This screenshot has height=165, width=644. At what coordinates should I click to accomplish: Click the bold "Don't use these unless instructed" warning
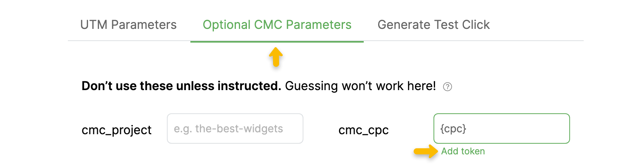tap(181, 86)
